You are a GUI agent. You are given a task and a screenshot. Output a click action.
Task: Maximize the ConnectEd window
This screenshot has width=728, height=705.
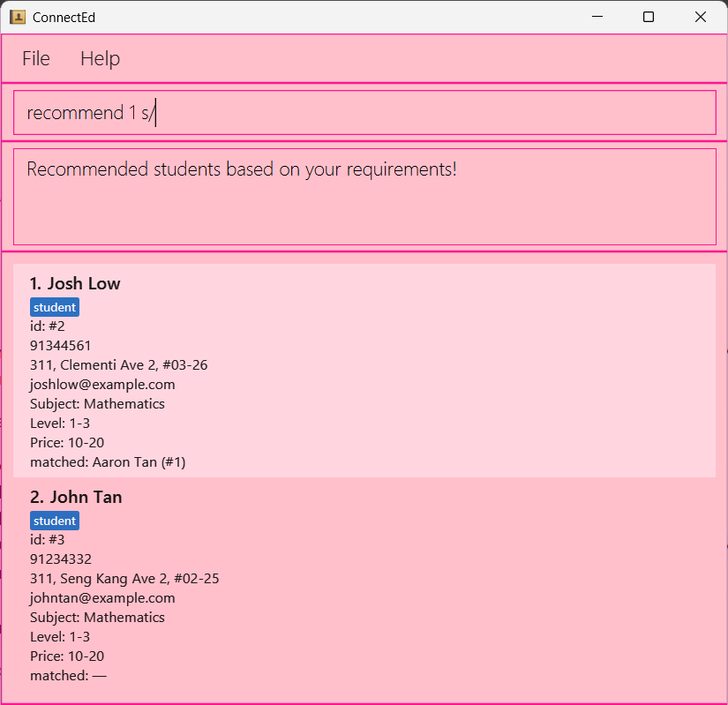click(x=649, y=17)
